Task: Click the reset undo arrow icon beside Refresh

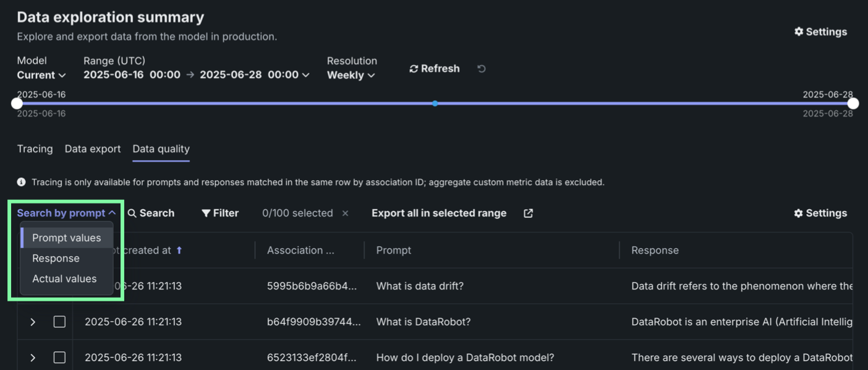Action: tap(481, 69)
